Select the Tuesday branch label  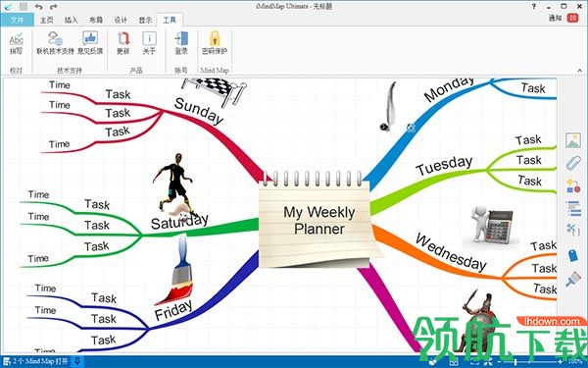pos(444,165)
